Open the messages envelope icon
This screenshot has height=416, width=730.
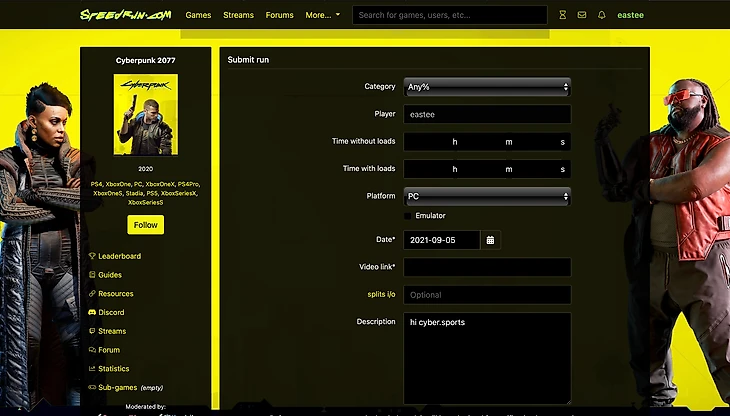tap(582, 15)
